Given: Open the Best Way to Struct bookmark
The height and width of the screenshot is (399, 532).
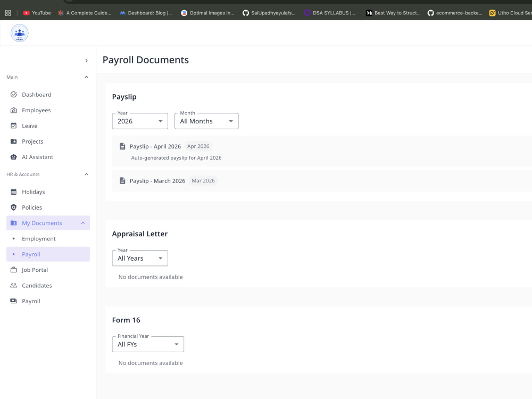Looking at the screenshot, I should 393,13.
